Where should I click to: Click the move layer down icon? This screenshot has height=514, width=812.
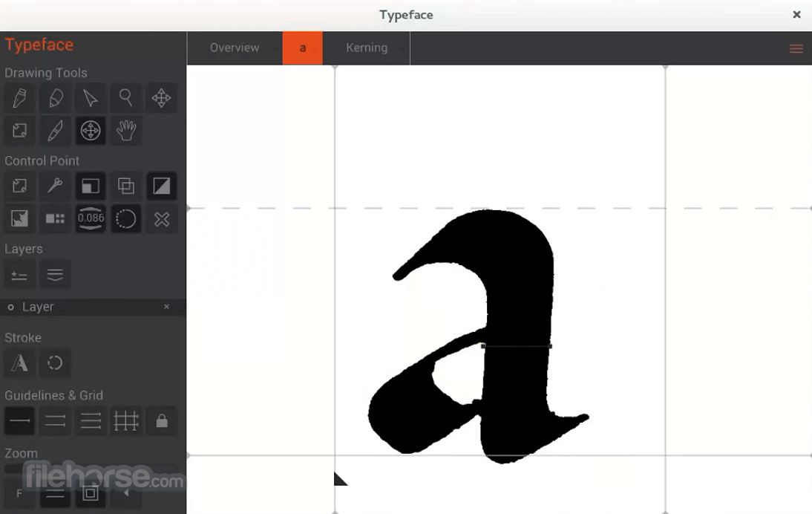[55, 275]
